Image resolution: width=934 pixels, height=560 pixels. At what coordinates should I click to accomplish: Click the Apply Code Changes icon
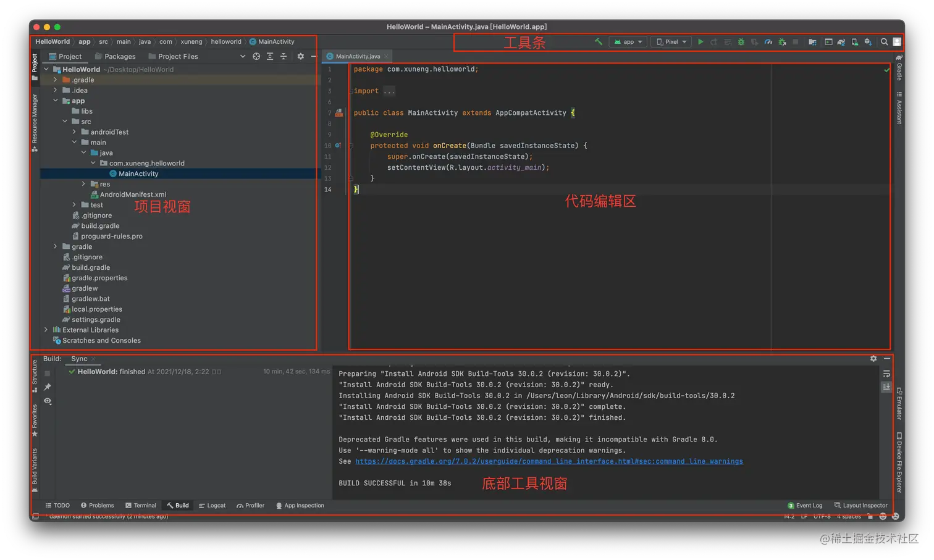[x=728, y=42]
